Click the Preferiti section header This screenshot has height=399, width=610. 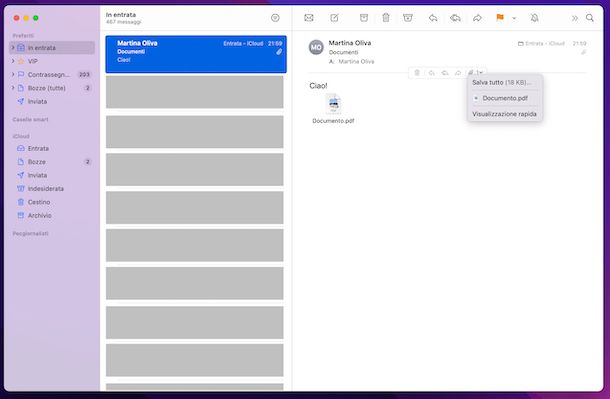(23, 35)
